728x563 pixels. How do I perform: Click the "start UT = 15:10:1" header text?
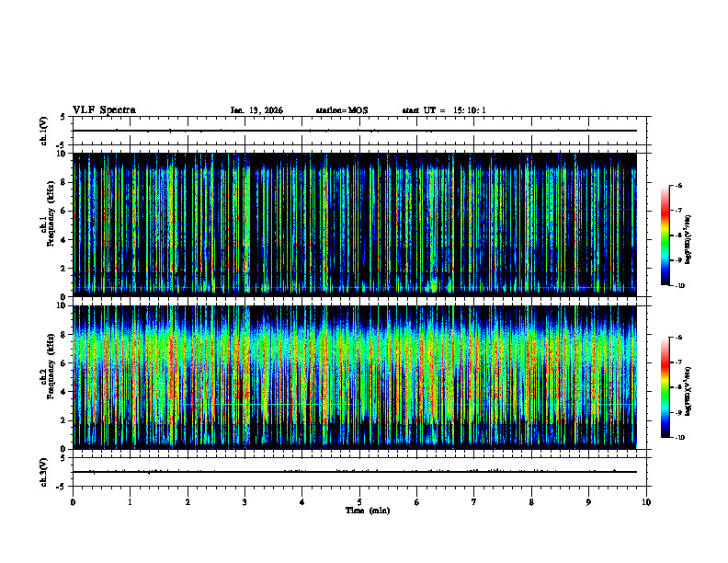(x=444, y=110)
